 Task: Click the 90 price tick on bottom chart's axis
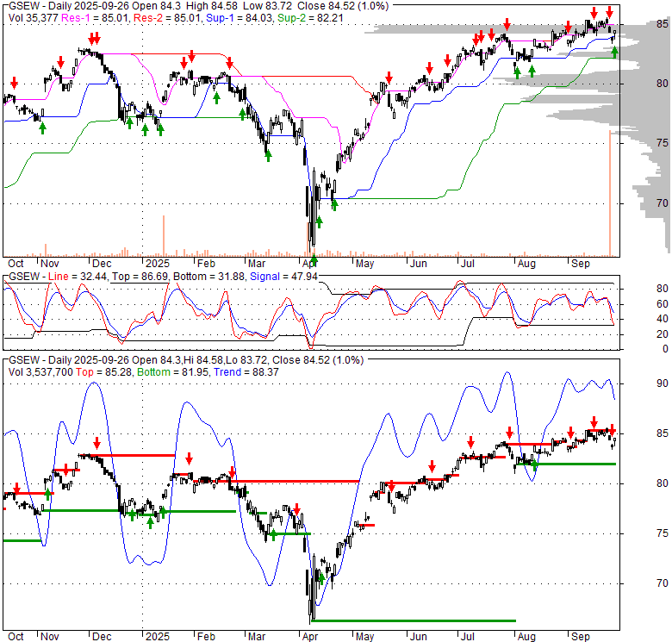(663, 383)
